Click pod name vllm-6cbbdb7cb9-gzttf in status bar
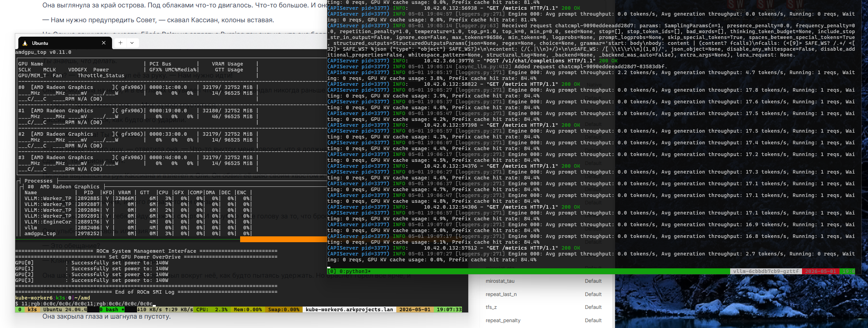 pos(766,271)
